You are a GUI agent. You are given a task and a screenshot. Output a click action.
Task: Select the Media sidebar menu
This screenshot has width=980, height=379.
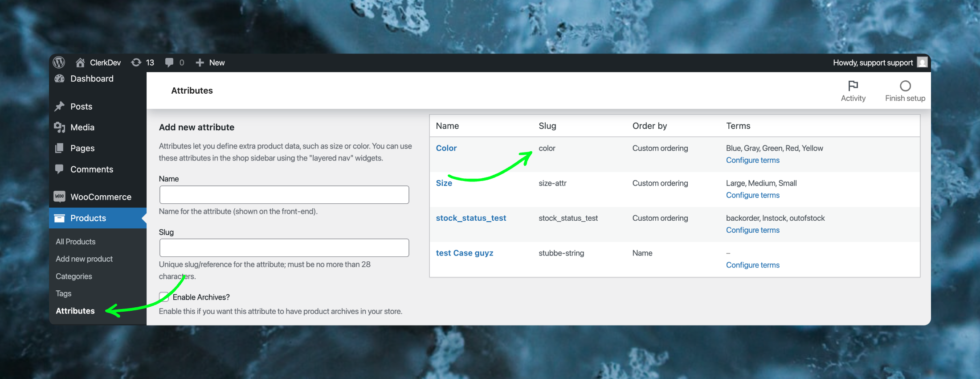tap(82, 128)
